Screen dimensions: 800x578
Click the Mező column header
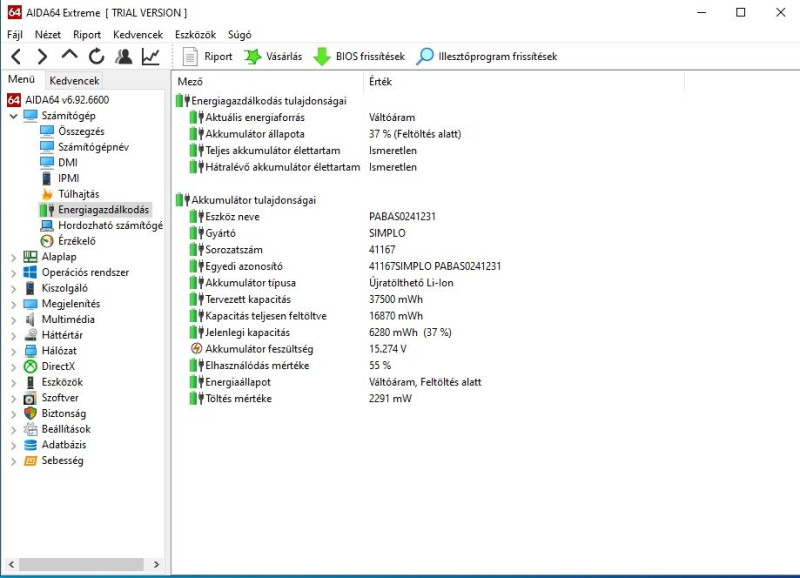(268, 82)
